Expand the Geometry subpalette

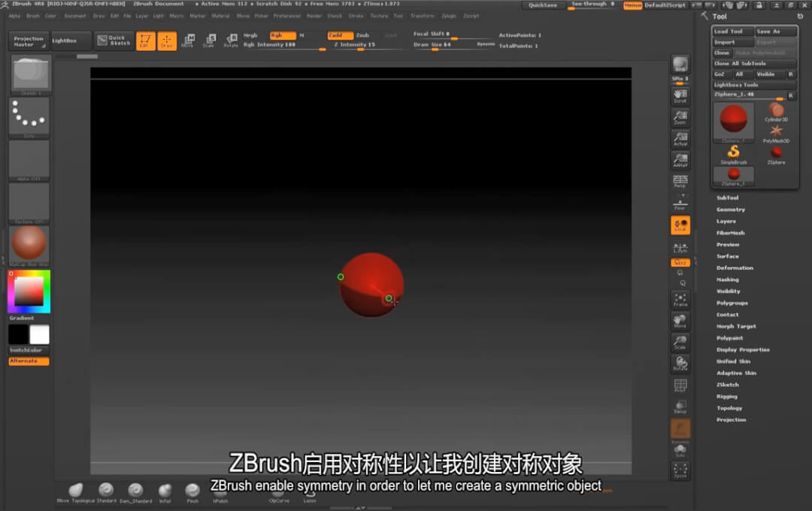pyautogui.click(x=730, y=210)
